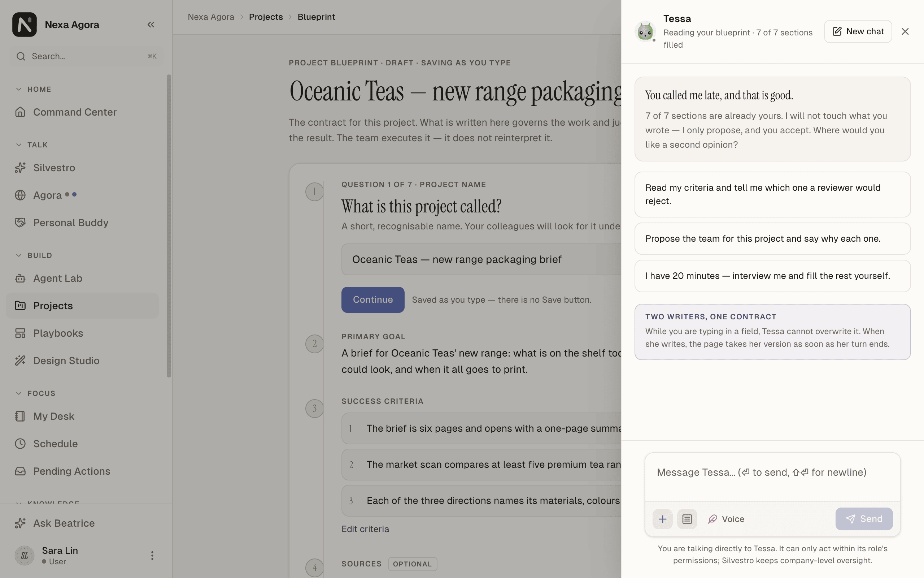924x578 pixels.
Task: Enable Voice input
Action: (726, 519)
